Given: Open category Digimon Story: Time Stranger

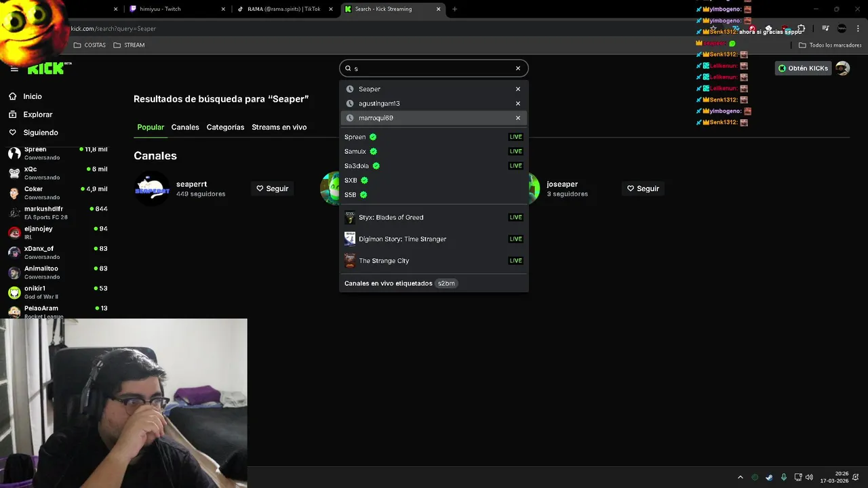Looking at the screenshot, I should [x=433, y=239].
